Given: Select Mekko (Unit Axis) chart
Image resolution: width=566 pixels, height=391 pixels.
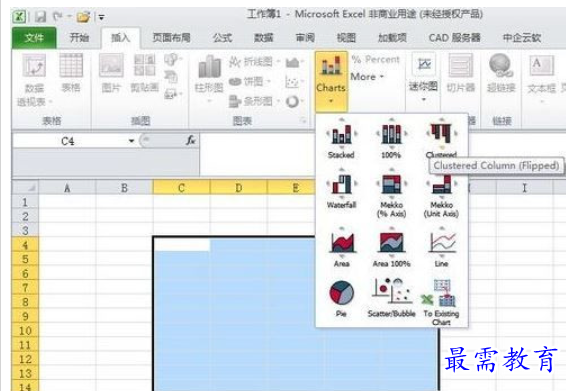Looking at the screenshot, I should coord(441,194).
